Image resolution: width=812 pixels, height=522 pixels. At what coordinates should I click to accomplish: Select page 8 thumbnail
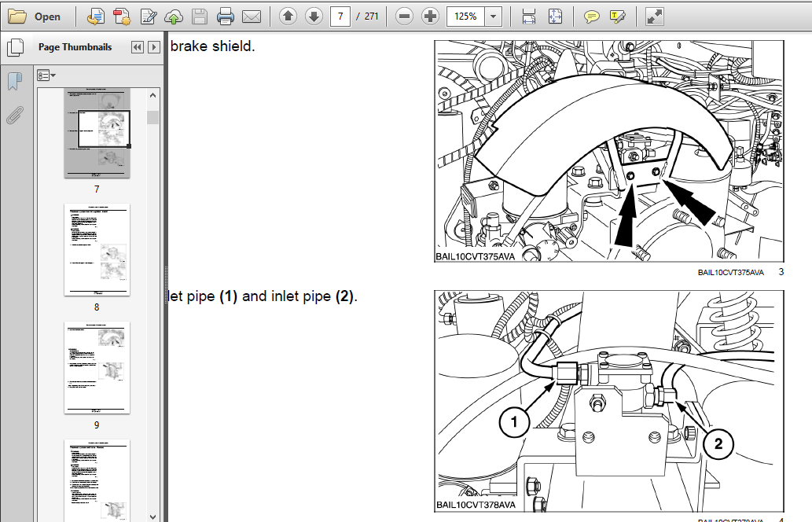(97, 250)
